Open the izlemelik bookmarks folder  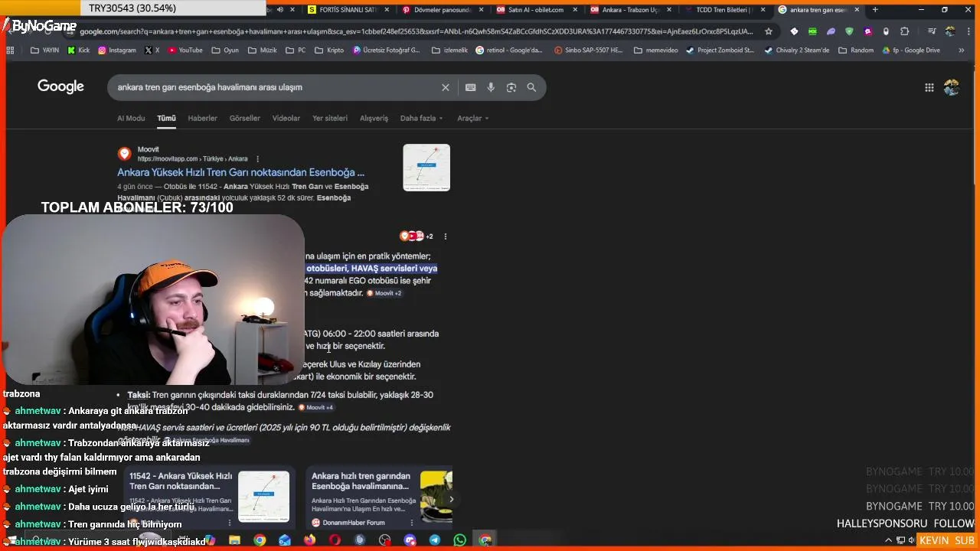tap(449, 50)
